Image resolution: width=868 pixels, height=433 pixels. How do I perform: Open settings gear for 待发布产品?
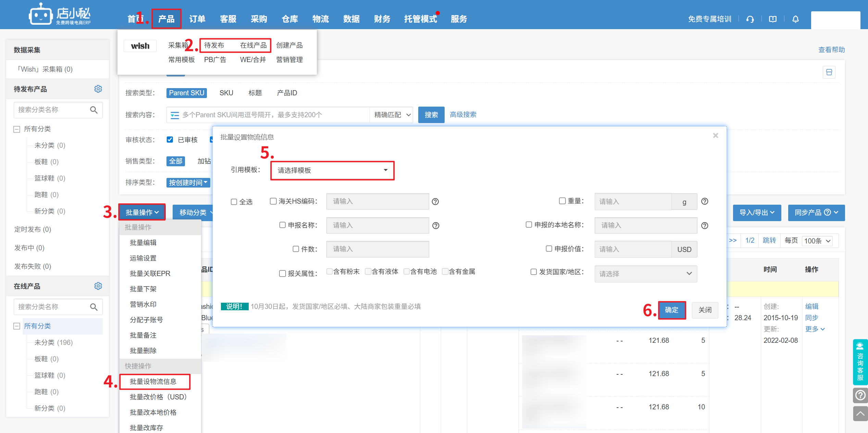(x=98, y=89)
